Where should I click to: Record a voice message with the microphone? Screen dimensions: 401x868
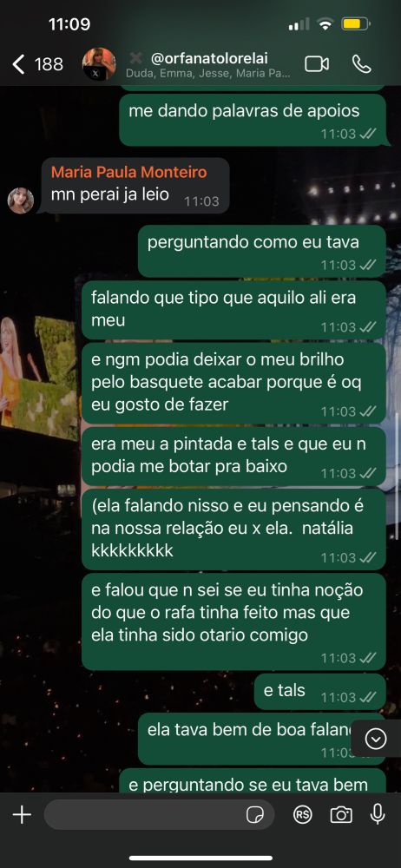[x=378, y=814]
